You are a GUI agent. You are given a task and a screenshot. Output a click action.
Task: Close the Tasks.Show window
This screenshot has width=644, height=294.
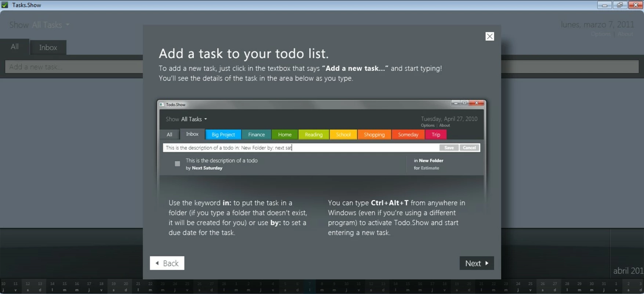[x=636, y=5]
